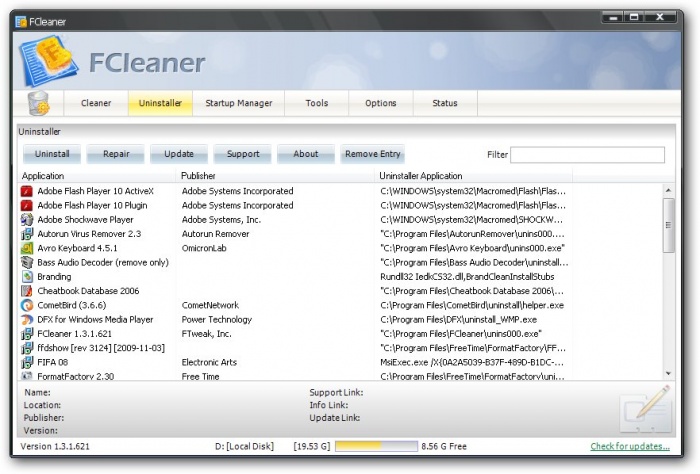The image size is (700, 474).
Task: Select the CometBird (3.6.6) entry name
Action: coord(71,305)
